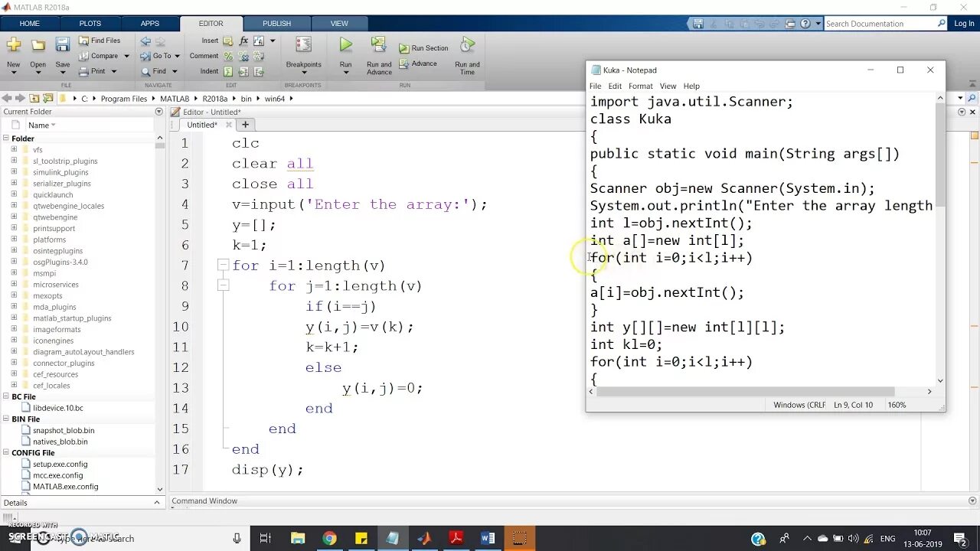Click the Go To icon
This screenshot has width=980, height=551.
point(145,56)
